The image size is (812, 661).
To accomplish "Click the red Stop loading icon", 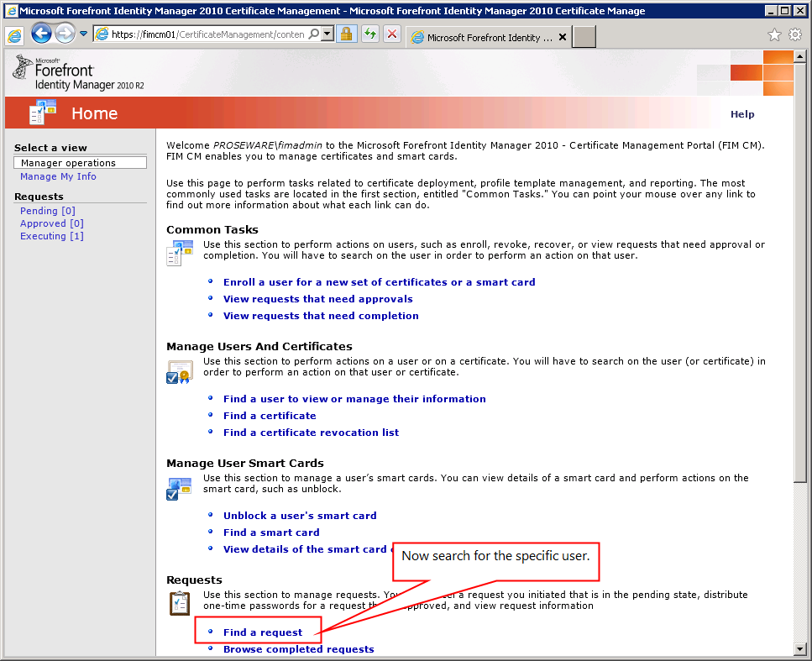I will [392, 34].
